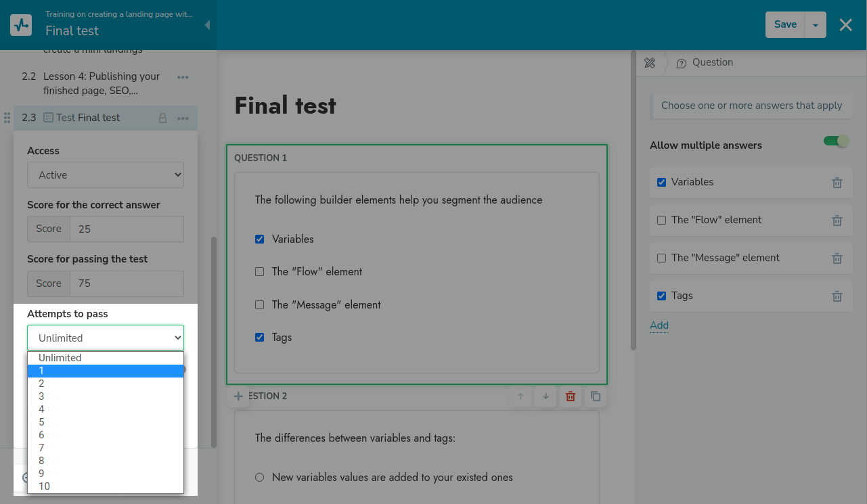The width and height of the screenshot is (867, 504).
Task: Select 3 in the attempts list
Action: pos(41,396)
